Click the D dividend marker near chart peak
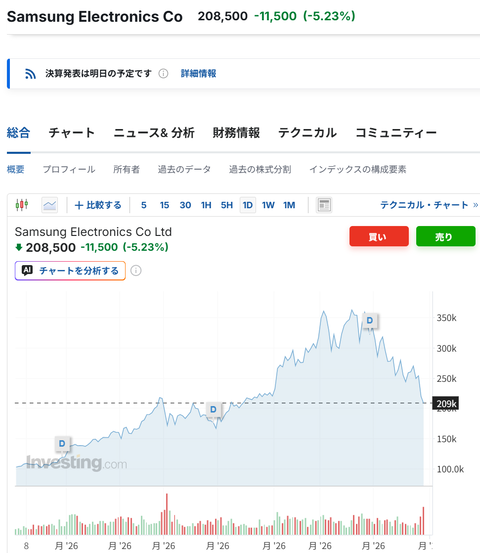 [x=370, y=321]
